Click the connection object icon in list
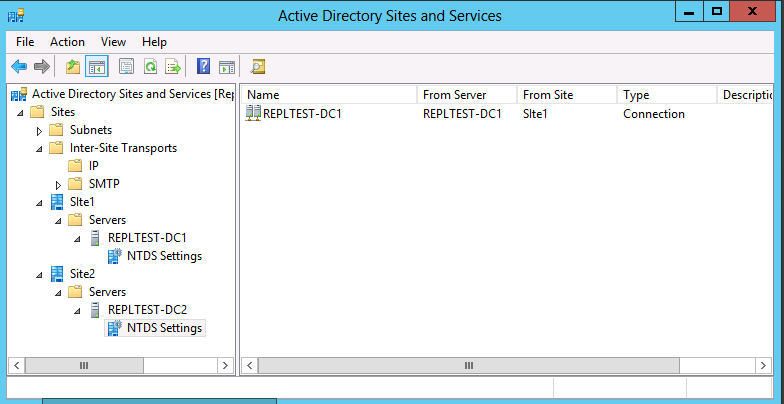This screenshot has width=784, height=404. click(254, 114)
